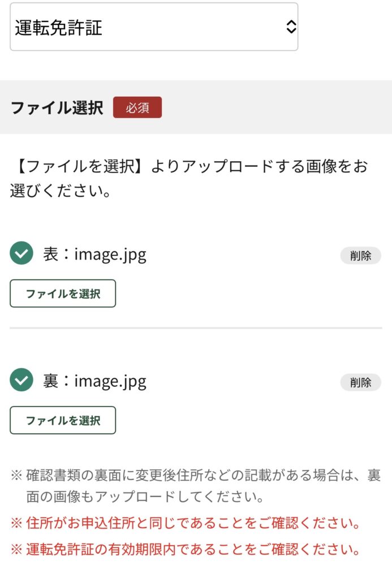
Task: Click the ファイル選択 section heading
Action: 57,107
